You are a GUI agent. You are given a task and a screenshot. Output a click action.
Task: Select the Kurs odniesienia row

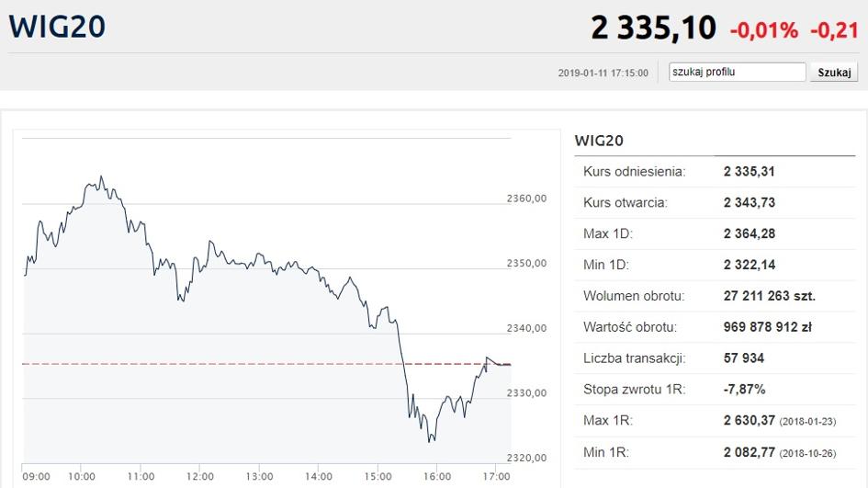714,172
